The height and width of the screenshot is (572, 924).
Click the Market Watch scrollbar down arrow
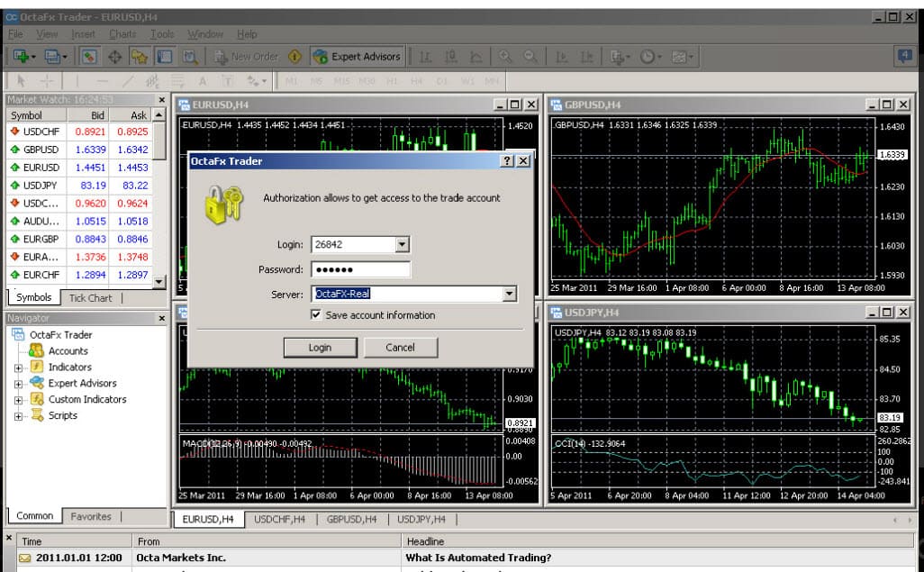point(159,282)
